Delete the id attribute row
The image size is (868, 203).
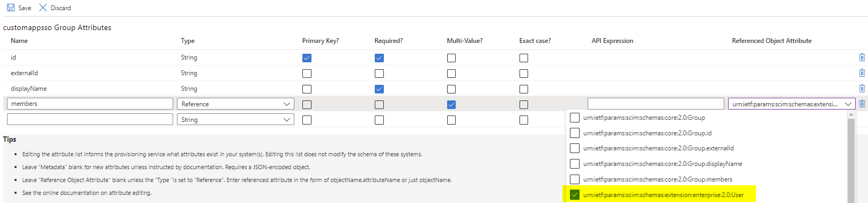tap(862, 57)
